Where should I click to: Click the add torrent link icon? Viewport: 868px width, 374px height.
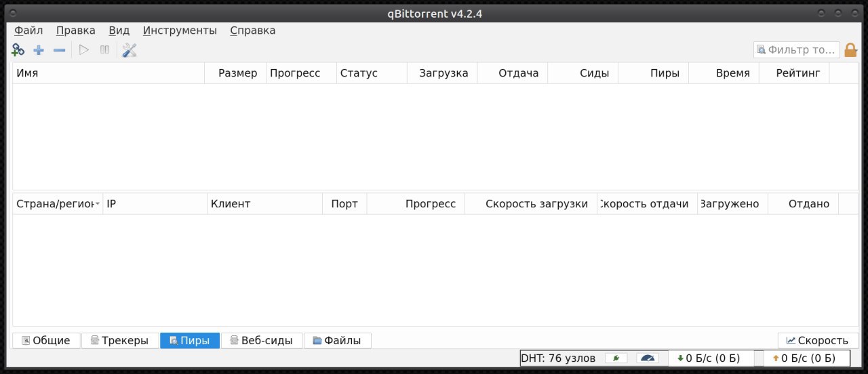point(18,49)
